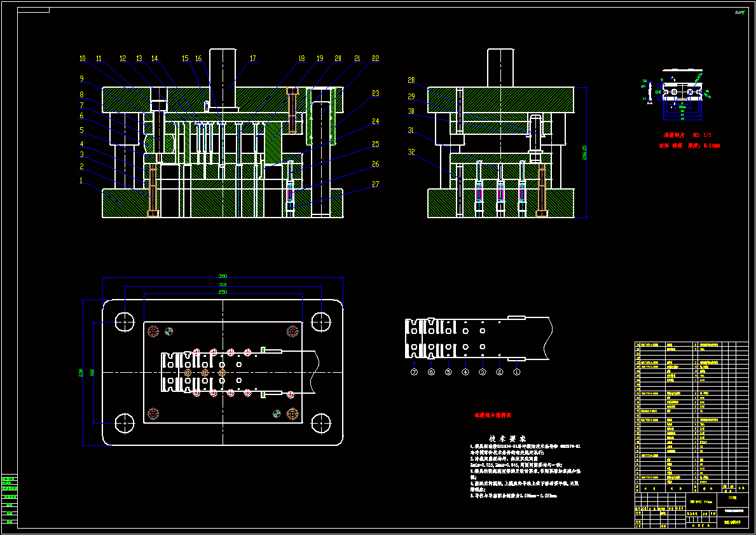Viewport: 756px width, 535px height.
Task: Select part callout number 13
Action: (139, 59)
